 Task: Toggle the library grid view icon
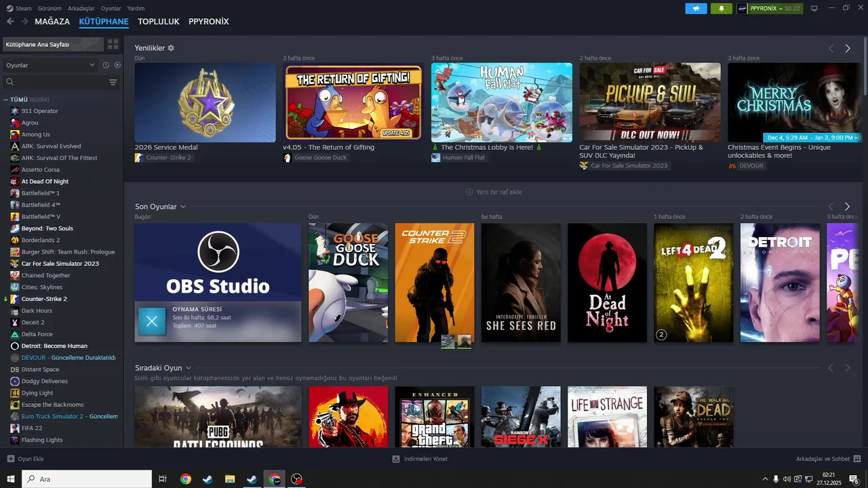click(x=113, y=44)
